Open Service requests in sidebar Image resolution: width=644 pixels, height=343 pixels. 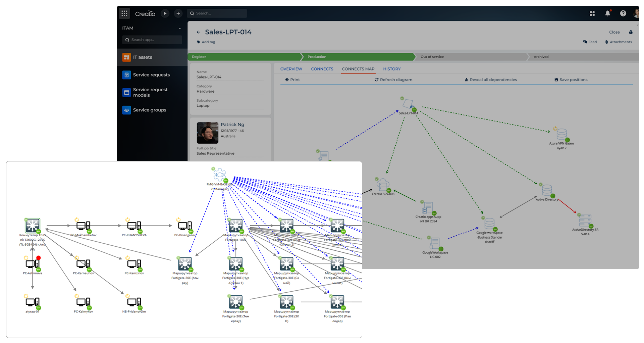pos(151,75)
